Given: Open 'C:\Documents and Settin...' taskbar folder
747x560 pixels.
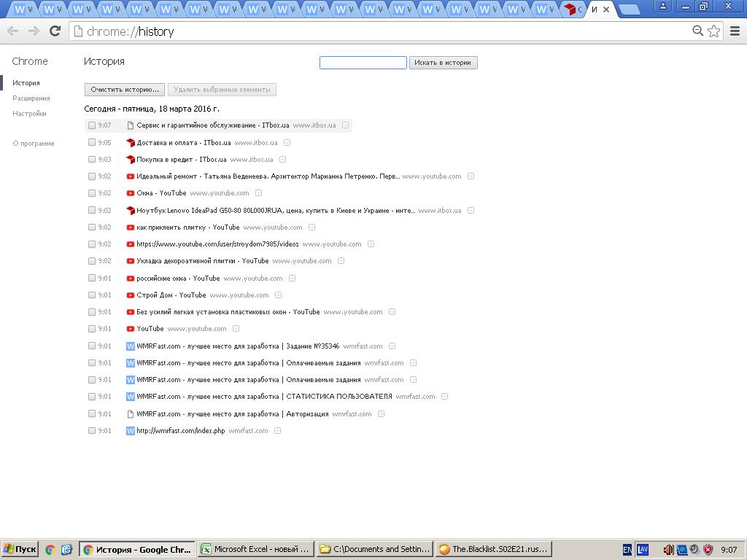Looking at the screenshot, I should point(375,550).
